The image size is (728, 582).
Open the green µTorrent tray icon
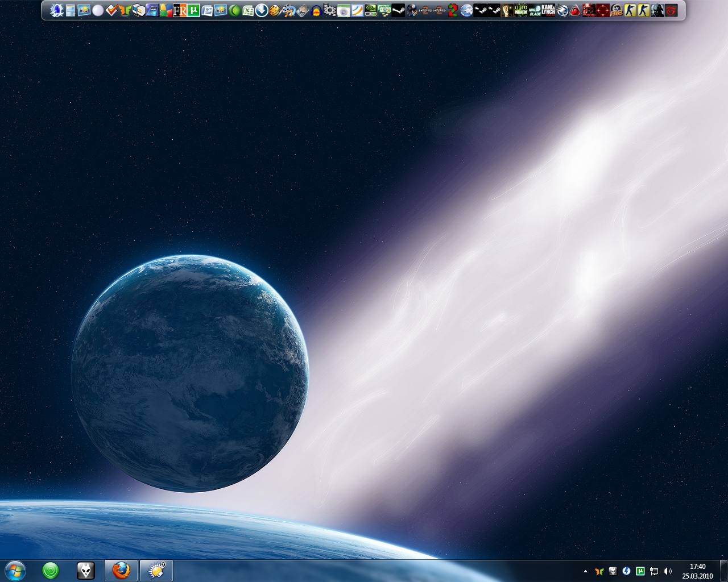[x=640, y=571]
